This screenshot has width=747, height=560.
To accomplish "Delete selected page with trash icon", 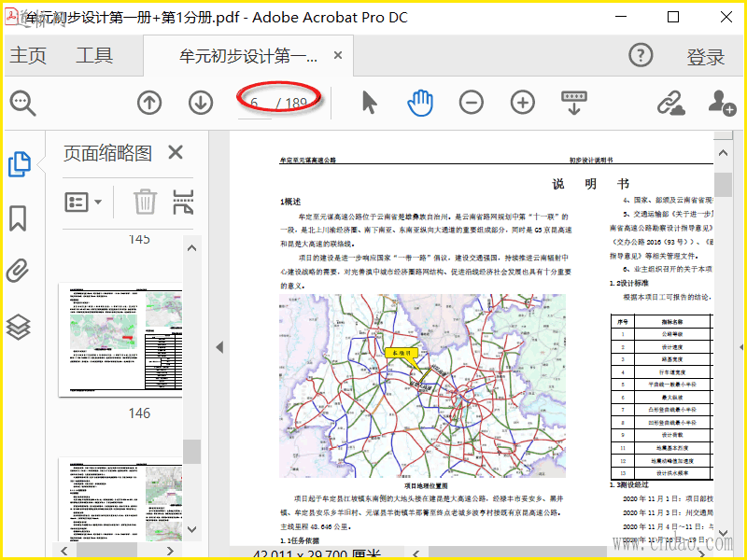I will (145, 202).
